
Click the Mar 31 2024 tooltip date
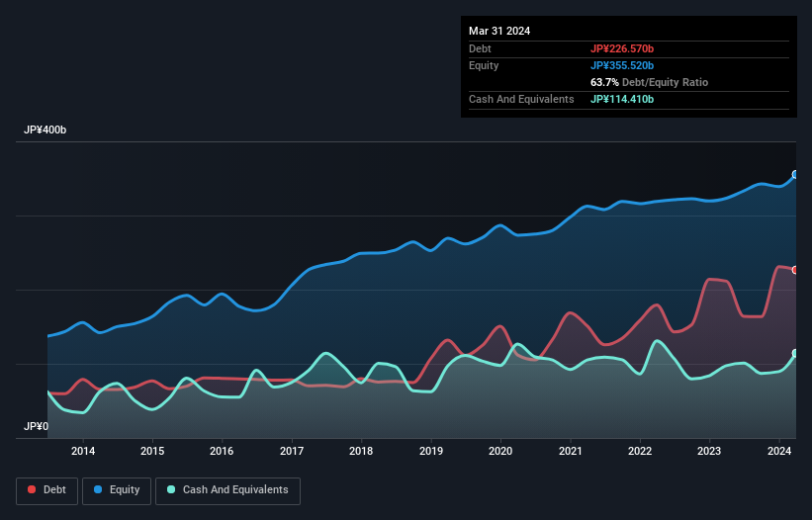pyautogui.click(x=499, y=31)
